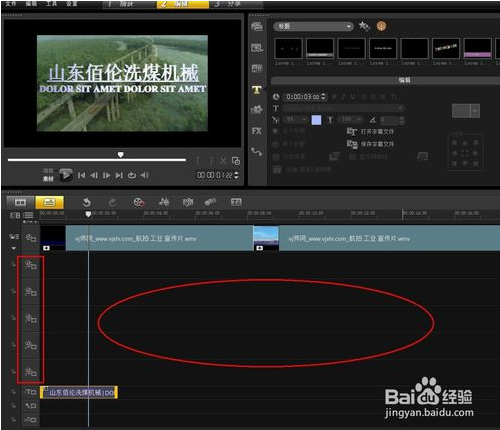Click the Undo arrow in timeline toolbar
Viewport: 500px width, 430px height.
tap(86, 202)
